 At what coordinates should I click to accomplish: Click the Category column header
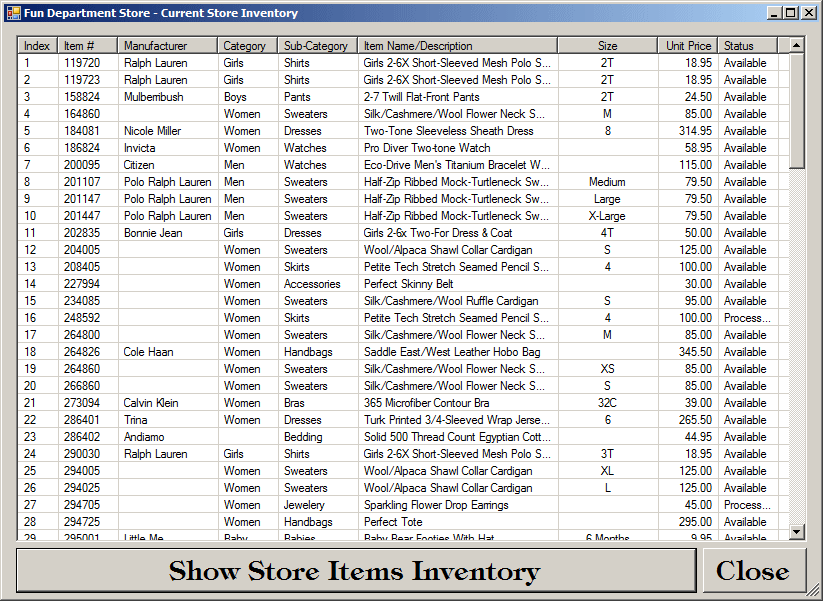(x=248, y=46)
